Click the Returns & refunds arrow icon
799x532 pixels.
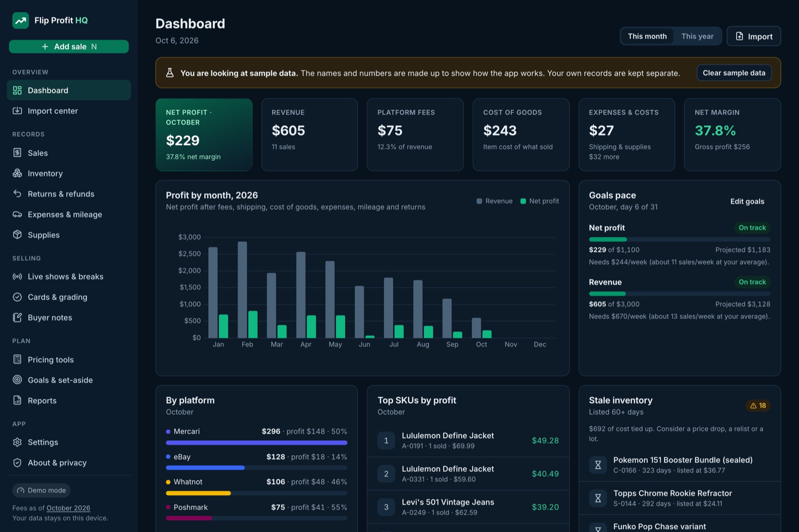[17, 194]
